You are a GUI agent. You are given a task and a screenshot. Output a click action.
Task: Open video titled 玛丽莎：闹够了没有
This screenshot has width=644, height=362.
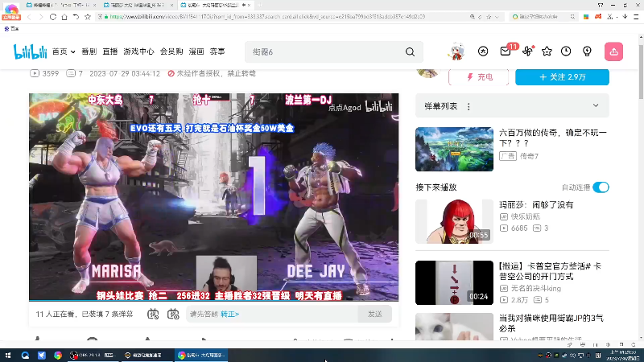point(536,205)
